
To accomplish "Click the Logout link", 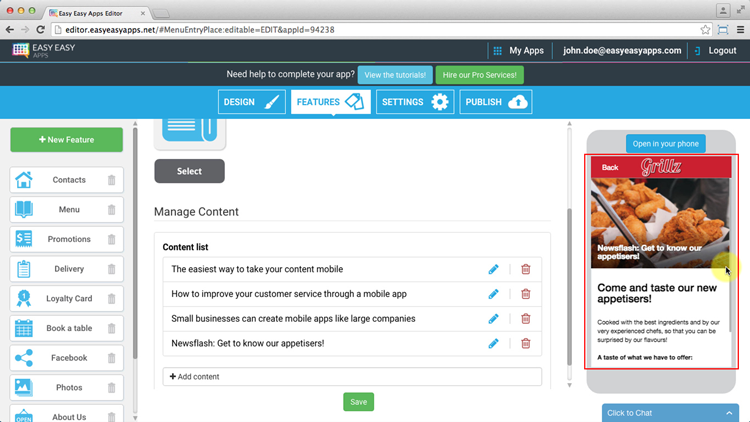I will point(714,51).
